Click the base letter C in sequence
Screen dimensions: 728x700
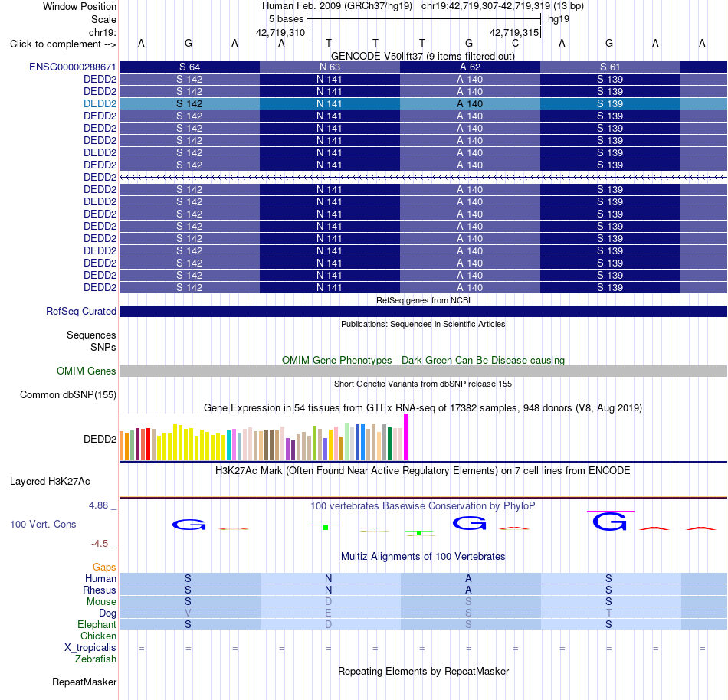[x=516, y=43]
